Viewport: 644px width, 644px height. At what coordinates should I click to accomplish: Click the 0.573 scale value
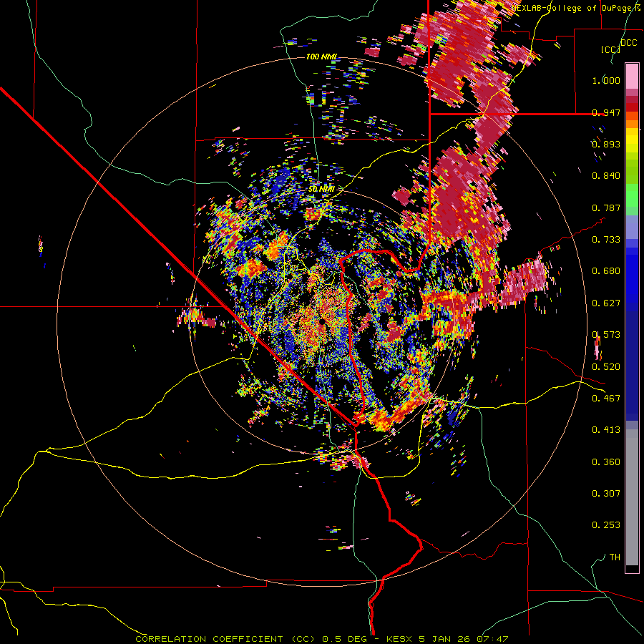pyautogui.click(x=606, y=335)
